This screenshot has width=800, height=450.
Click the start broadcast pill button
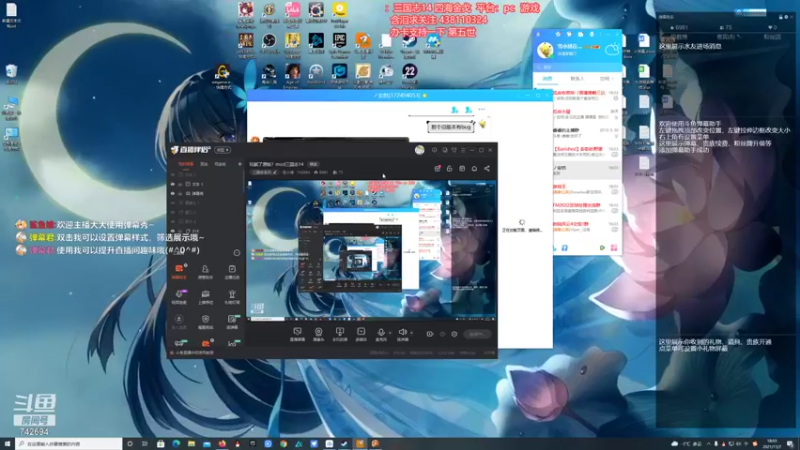[x=477, y=334]
